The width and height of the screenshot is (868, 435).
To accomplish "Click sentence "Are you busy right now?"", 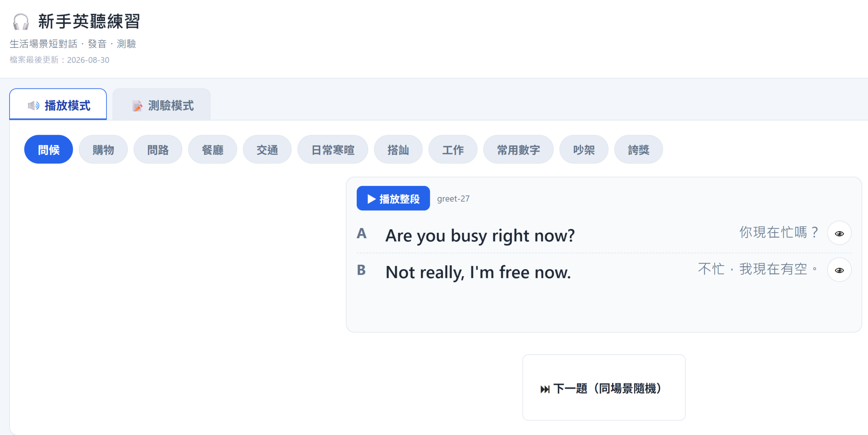I will [480, 235].
